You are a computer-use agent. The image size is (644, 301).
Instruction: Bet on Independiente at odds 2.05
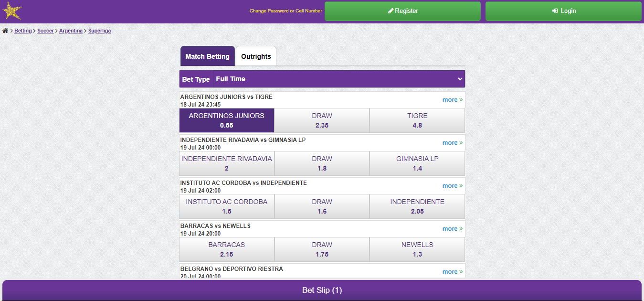[x=417, y=206]
